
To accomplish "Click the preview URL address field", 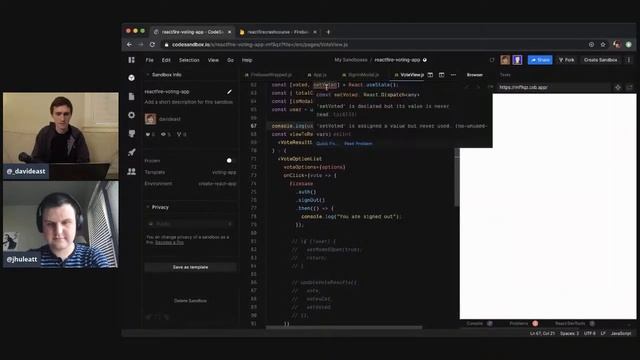I will (x=554, y=87).
